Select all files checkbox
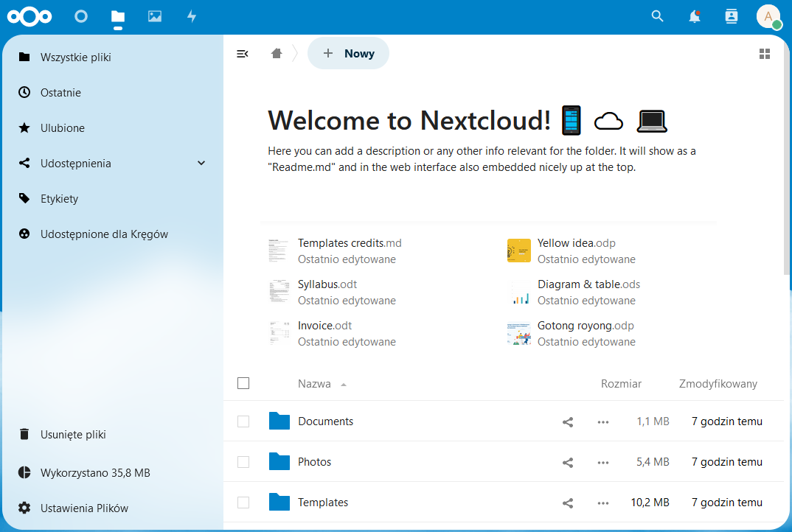Image resolution: width=792 pixels, height=532 pixels. click(243, 383)
